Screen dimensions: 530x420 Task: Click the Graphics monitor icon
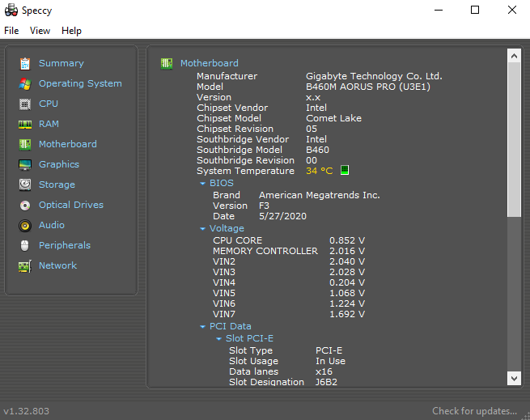(x=25, y=165)
